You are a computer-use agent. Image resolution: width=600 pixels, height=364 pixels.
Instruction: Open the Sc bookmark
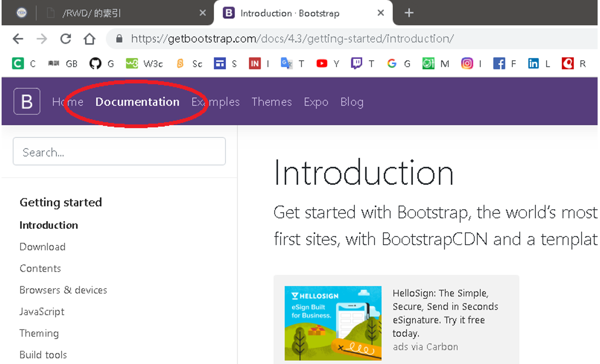189,63
